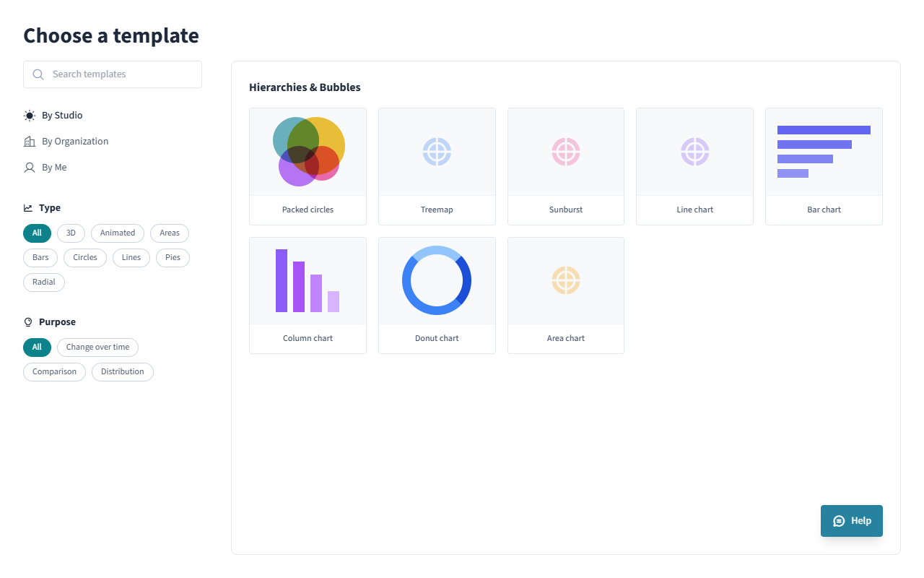
Task: Pick the Donut chart template
Action: pos(437,281)
